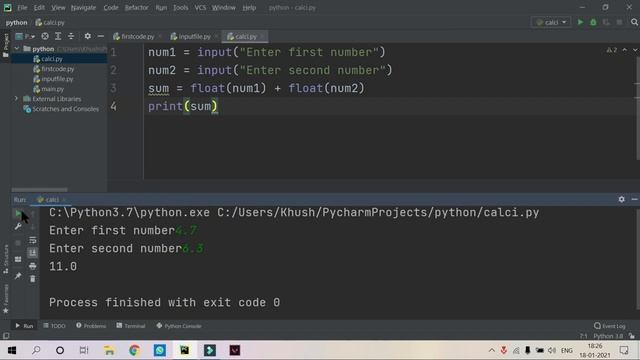Click Collapse All icon in Project panel

pyautogui.click(x=71, y=36)
